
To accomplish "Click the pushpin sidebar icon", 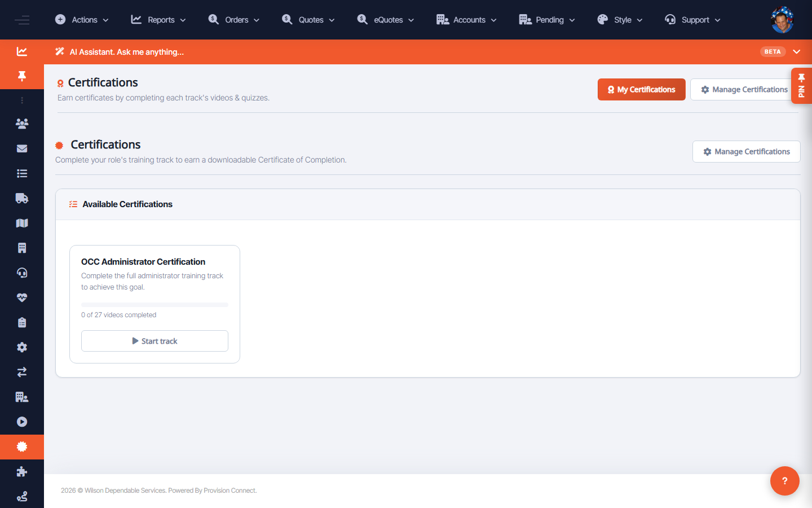I will pyautogui.click(x=22, y=76).
